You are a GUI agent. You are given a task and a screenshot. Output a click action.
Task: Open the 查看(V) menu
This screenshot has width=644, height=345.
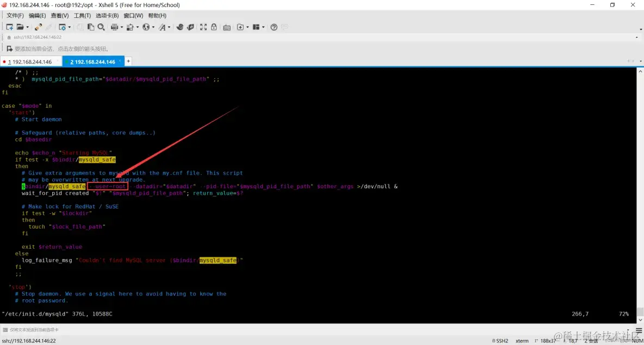[x=59, y=16]
